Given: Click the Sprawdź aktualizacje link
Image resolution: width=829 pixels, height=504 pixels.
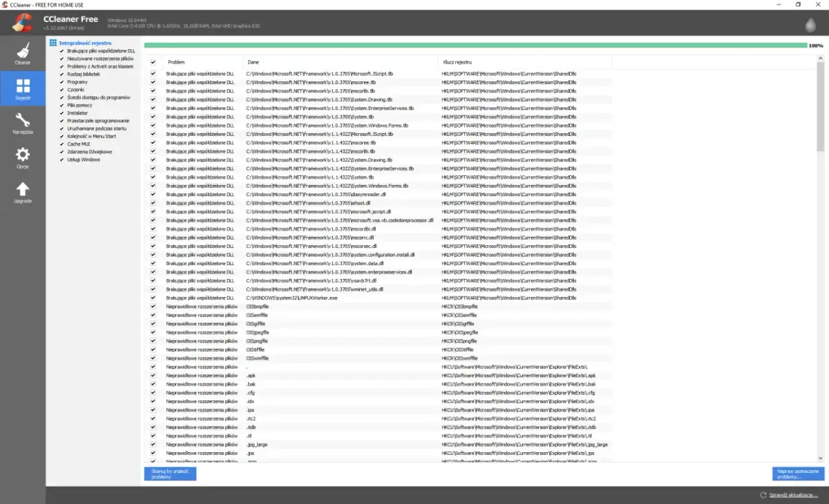Looking at the screenshot, I should pos(792,494).
